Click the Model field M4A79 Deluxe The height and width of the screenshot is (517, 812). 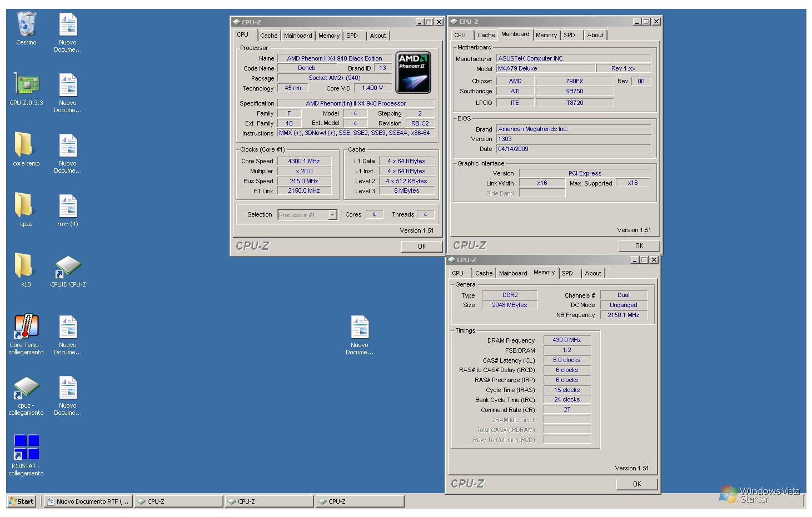click(546, 68)
